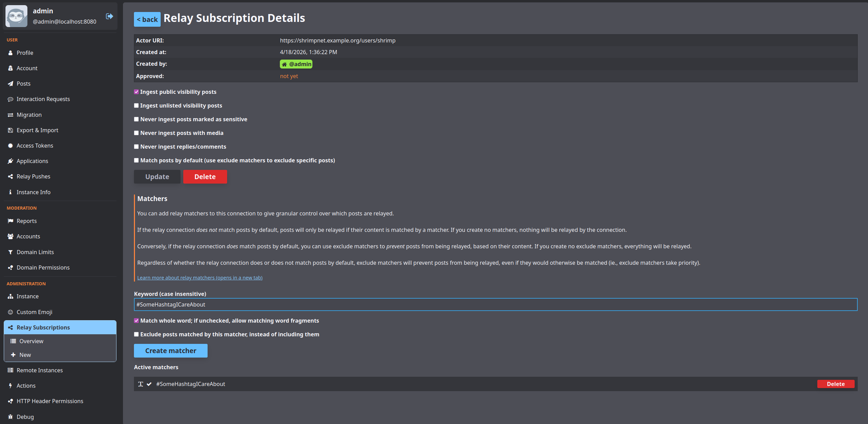Click the Domain Permissions icon
Image resolution: width=868 pixels, height=424 pixels.
(10, 267)
